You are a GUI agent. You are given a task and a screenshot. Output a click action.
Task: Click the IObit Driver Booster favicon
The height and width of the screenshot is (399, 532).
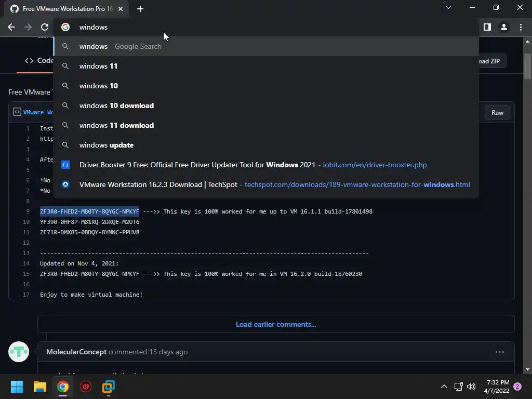(65, 165)
